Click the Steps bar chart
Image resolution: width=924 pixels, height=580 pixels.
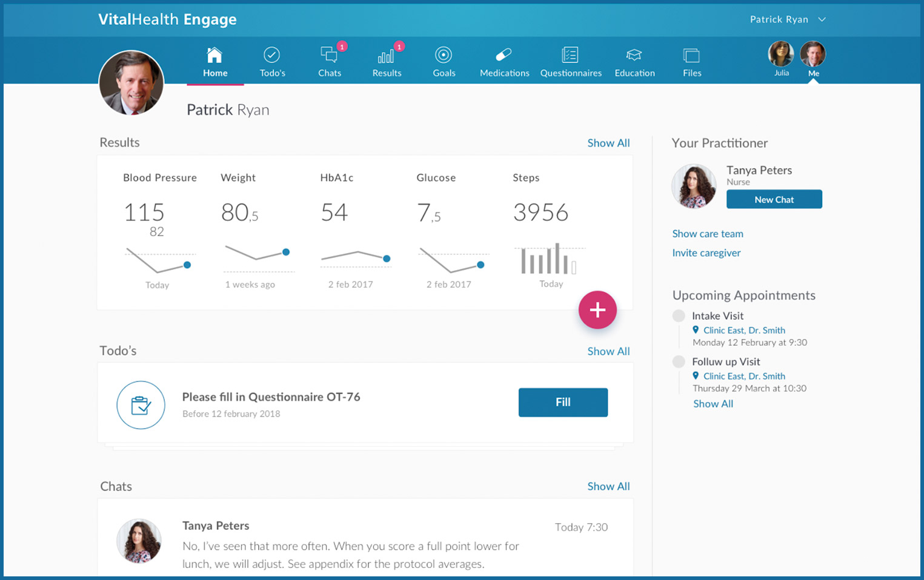click(x=550, y=259)
